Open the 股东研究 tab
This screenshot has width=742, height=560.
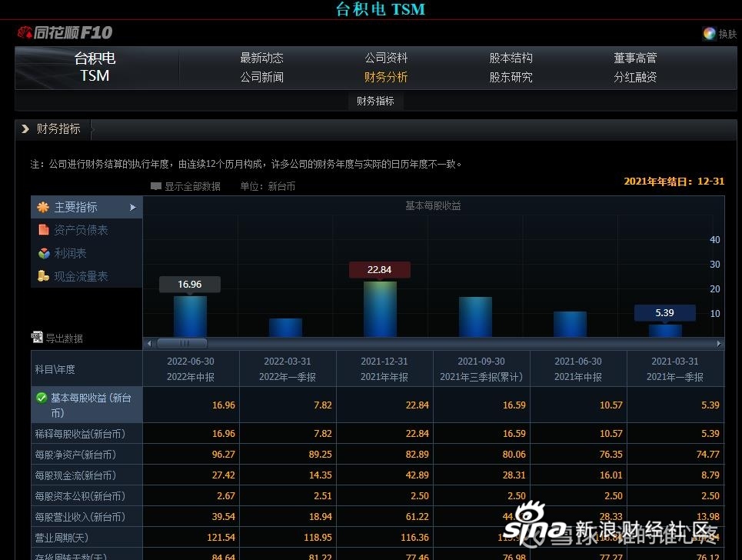[511, 77]
